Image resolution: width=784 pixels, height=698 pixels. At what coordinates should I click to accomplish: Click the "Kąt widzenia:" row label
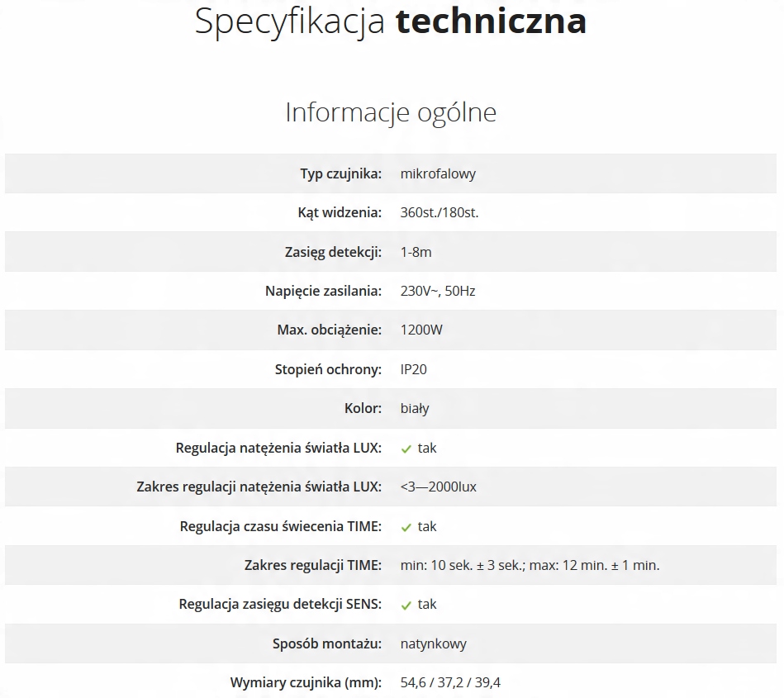click(x=340, y=212)
